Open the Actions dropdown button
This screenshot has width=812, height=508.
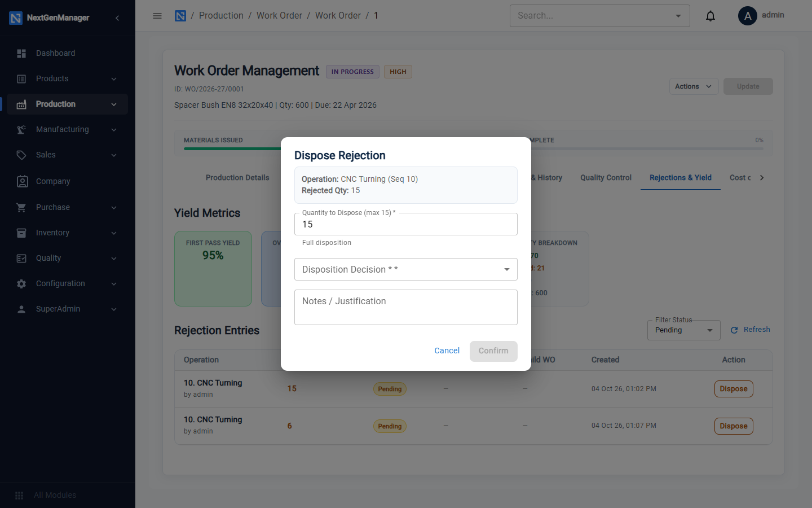coord(694,86)
